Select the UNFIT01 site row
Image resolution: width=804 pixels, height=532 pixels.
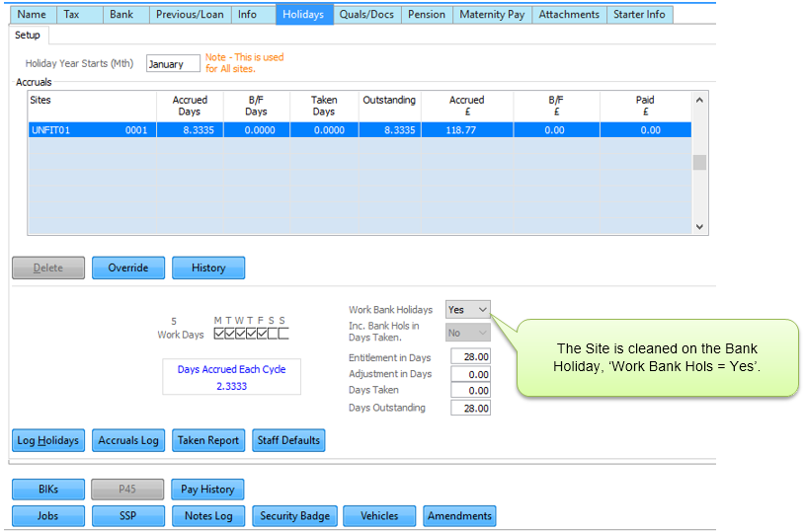pos(360,130)
